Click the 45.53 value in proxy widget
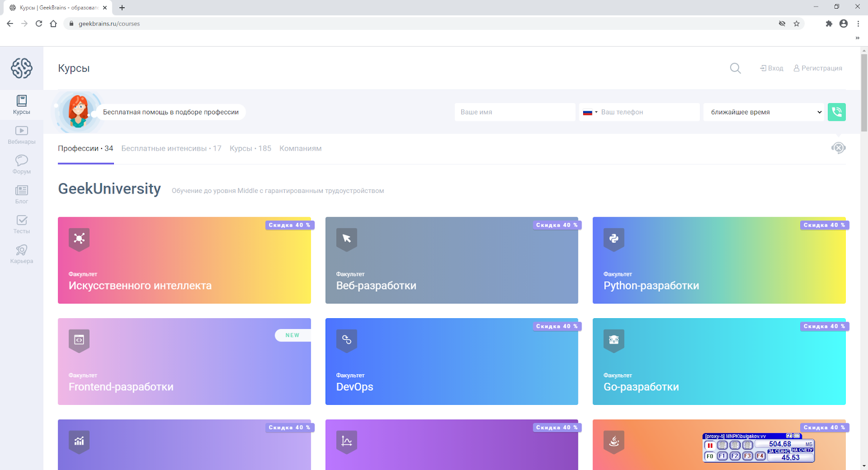 tap(790, 458)
